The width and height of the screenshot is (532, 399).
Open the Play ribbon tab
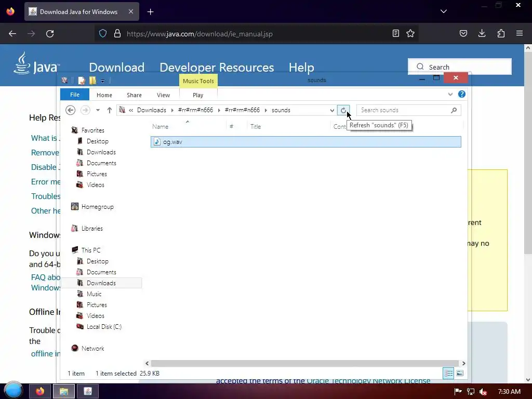pyautogui.click(x=198, y=95)
